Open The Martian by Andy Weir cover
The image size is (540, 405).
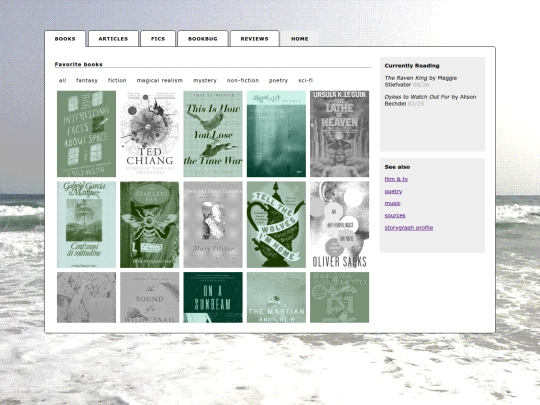[276, 298]
